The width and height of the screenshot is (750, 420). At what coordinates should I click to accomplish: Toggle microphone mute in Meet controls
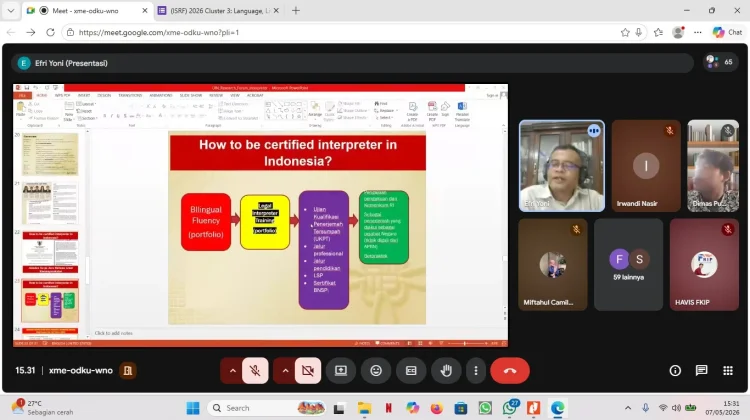255,370
